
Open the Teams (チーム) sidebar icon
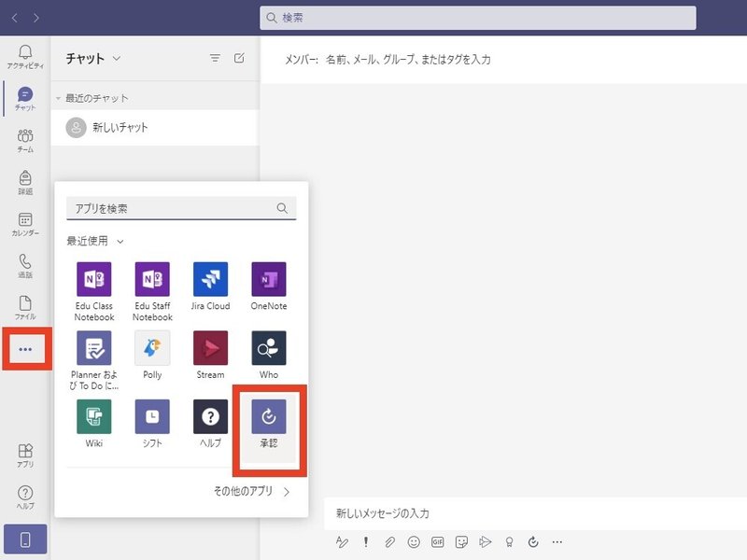click(25, 141)
